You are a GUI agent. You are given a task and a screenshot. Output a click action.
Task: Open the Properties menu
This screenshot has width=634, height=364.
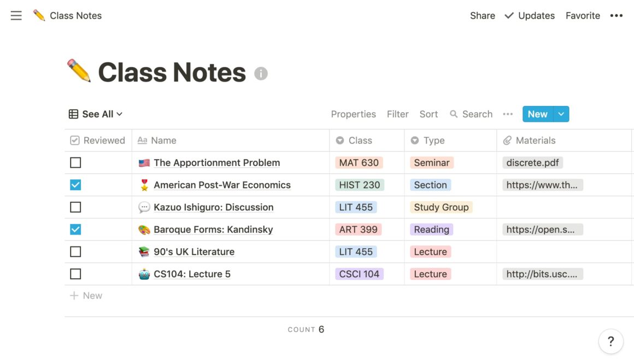(353, 114)
